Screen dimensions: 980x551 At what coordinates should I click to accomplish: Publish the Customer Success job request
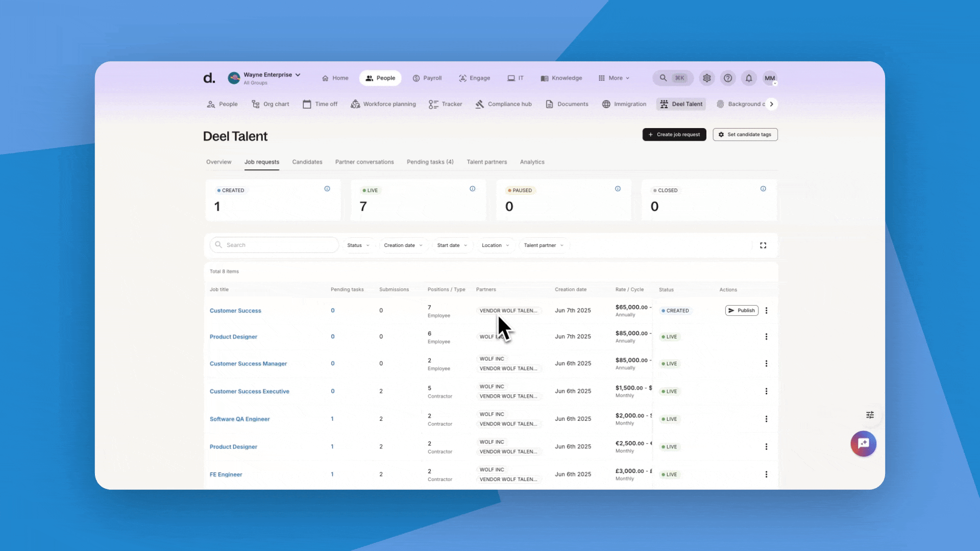[x=742, y=310]
